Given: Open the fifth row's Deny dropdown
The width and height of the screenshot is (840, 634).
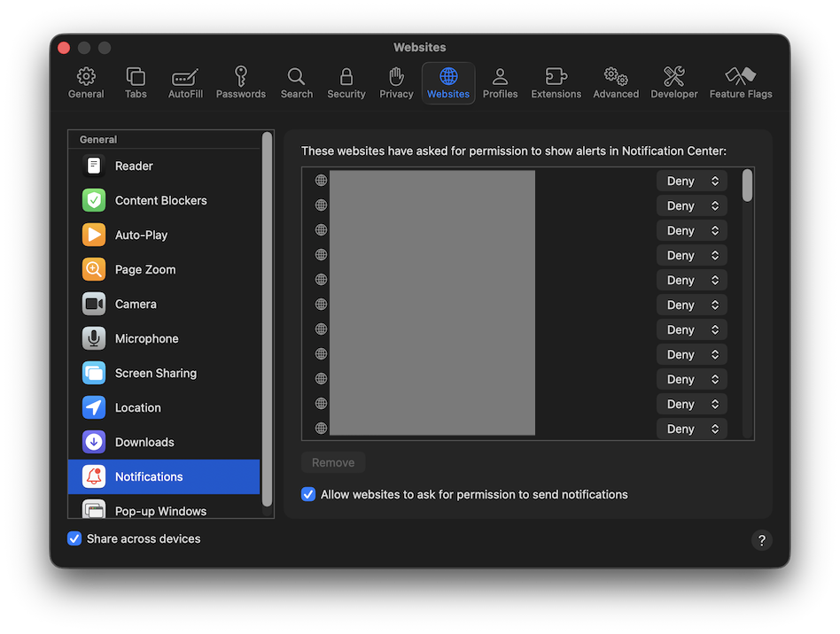Looking at the screenshot, I should coord(692,280).
